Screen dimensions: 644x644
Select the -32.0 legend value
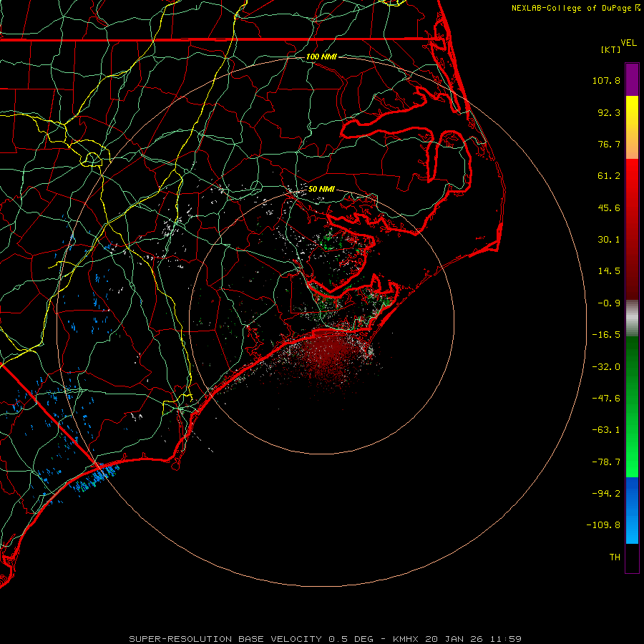606,367
